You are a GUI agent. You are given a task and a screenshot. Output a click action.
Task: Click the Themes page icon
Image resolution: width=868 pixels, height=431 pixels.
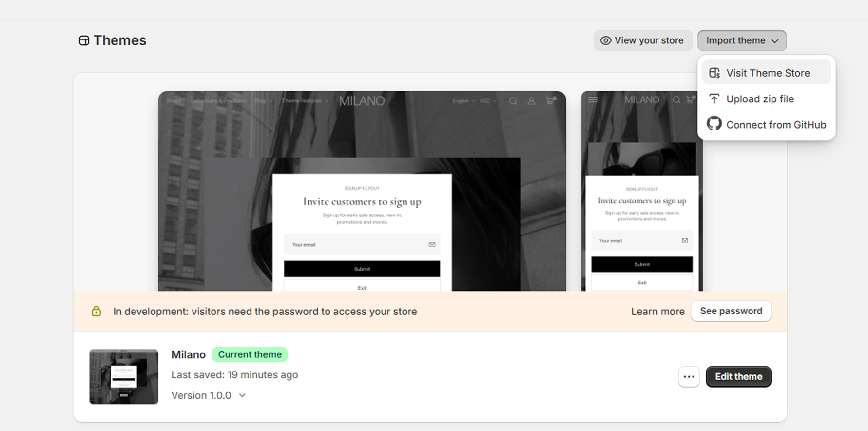click(x=84, y=40)
